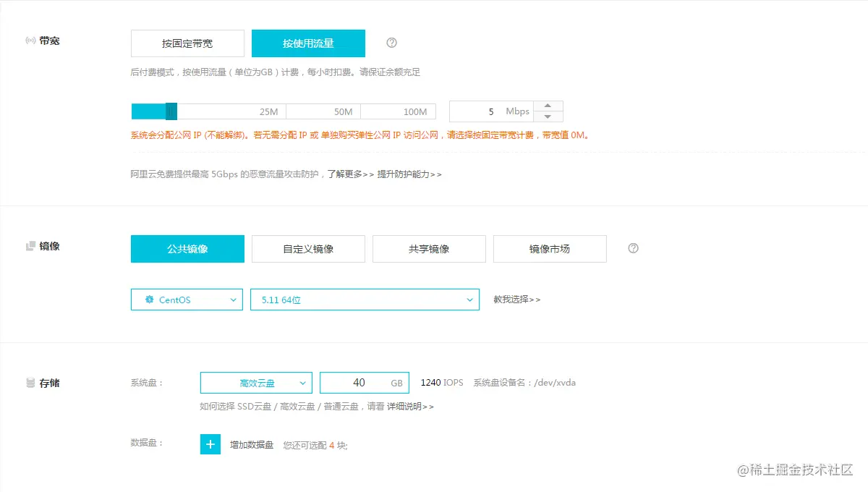Open the 高效云盘 disk type dropdown
Image resolution: width=868 pixels, height=492 pixels.
[x=256, y=383]
